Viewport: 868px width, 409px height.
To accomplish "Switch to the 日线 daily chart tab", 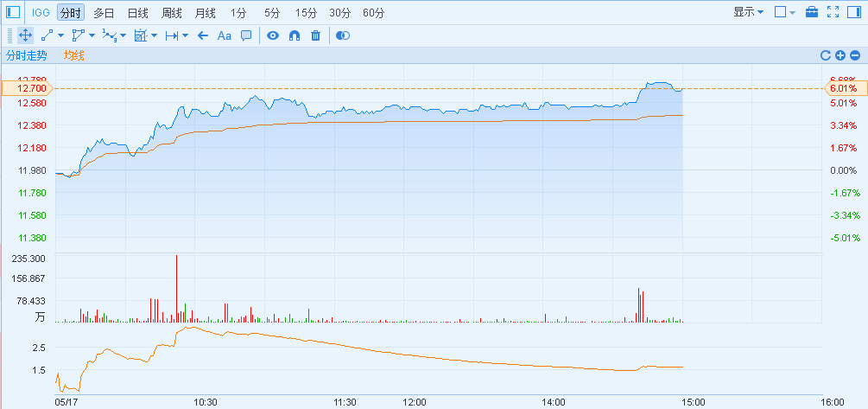I will click(x=138, y=12).
